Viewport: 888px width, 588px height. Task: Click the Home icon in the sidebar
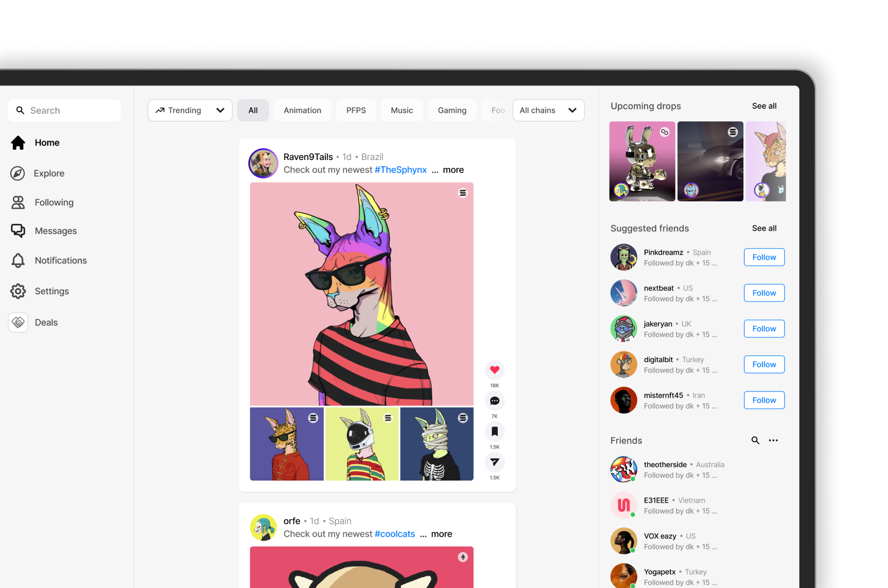18,142
